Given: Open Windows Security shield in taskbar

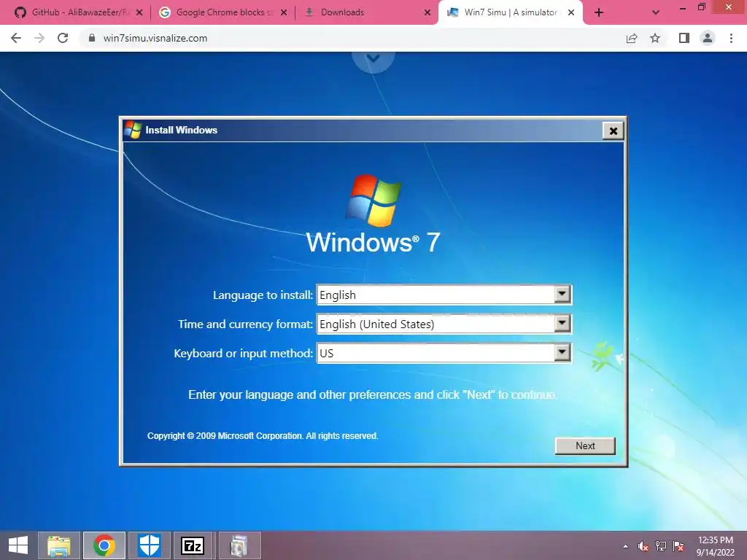Looking at the screenshot, I should coord(149,545).
